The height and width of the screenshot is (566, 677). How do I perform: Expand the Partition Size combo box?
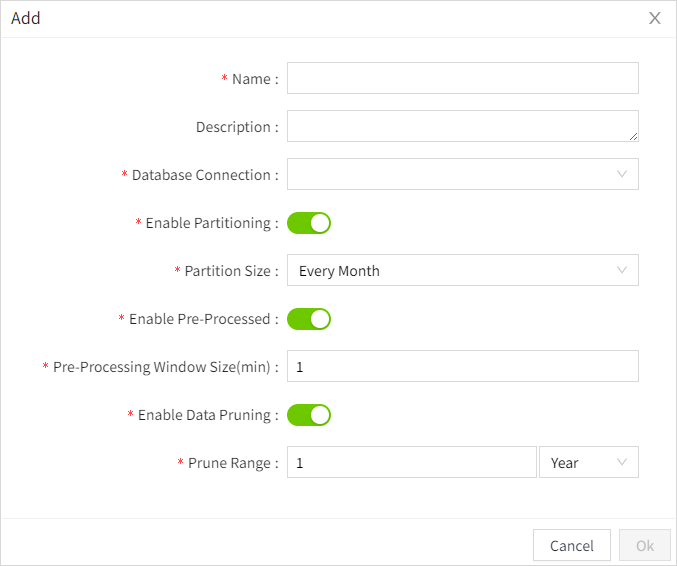[x=452, y=270]
